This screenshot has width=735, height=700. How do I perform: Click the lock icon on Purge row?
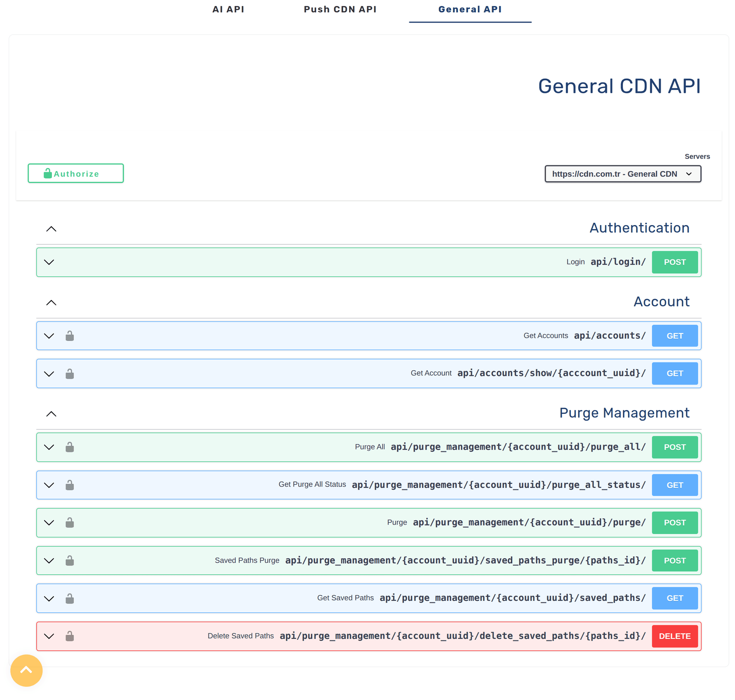70,523
